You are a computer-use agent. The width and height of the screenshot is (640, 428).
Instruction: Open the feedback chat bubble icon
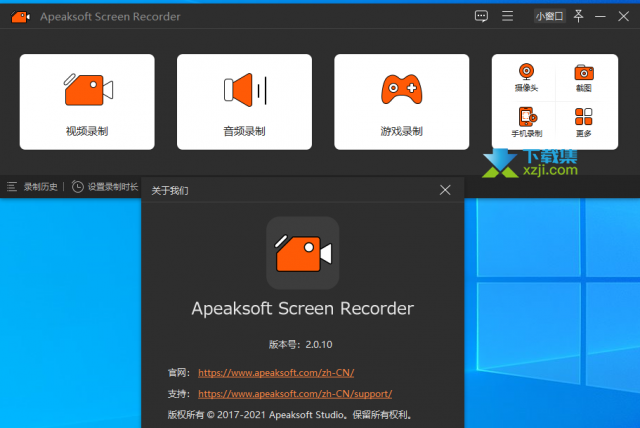[x=481, y=16]
